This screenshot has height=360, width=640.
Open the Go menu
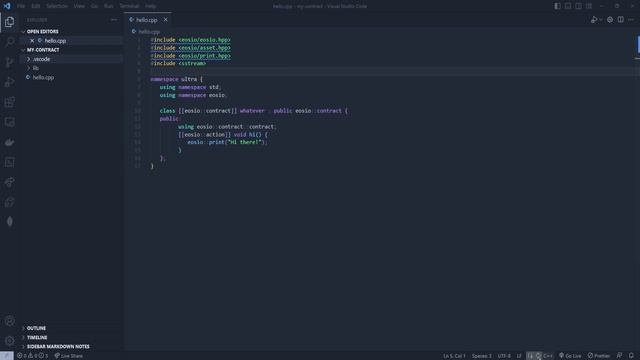click(x=94, y=6)
